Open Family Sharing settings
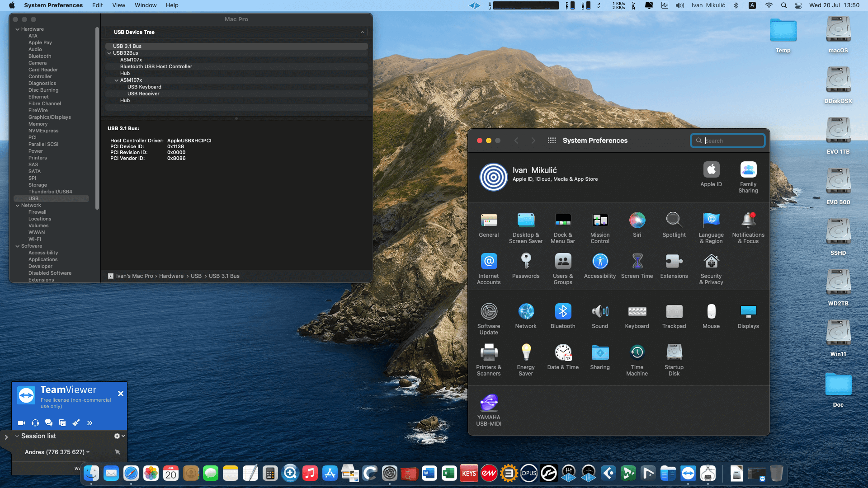The height and width of the screenshot is (488, 868). [x=748, y=178]
